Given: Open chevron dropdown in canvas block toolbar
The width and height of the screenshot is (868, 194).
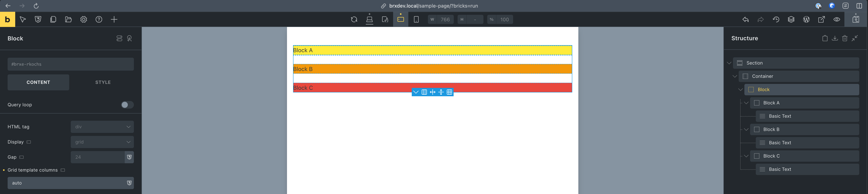Looking at the screenshot, I should coord(416,92).
